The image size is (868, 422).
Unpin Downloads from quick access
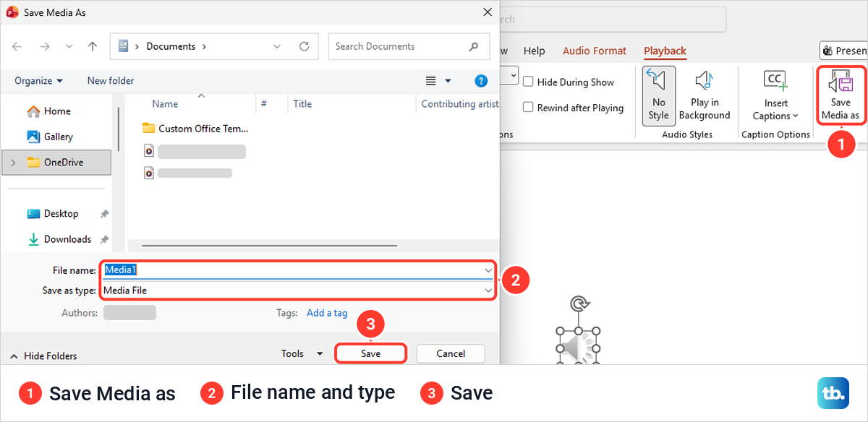click(104, 239)
